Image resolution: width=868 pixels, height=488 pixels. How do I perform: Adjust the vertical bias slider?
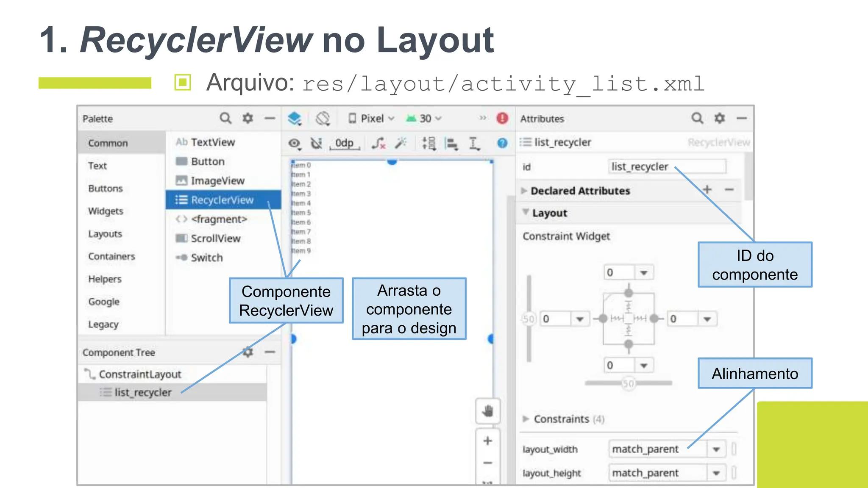click(529, 319)
